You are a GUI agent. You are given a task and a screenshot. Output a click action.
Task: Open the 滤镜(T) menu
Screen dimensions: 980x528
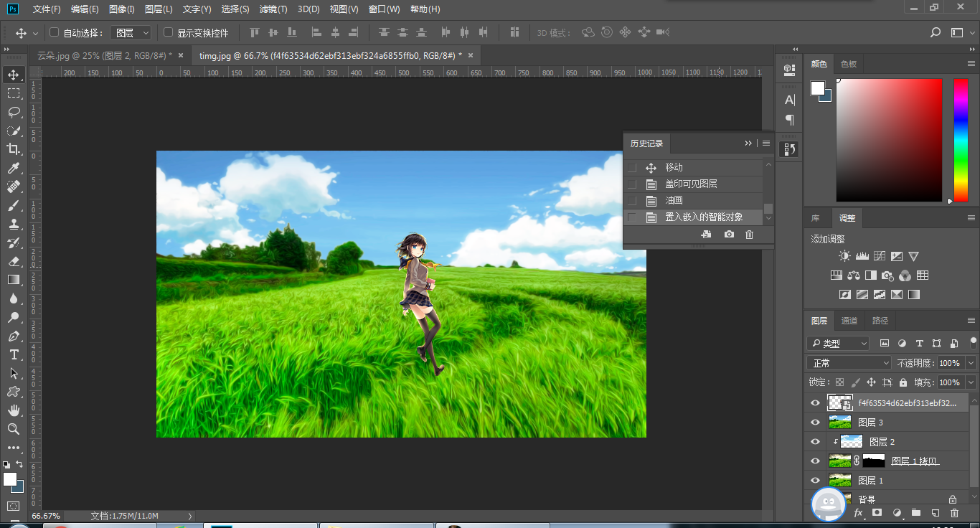(x=273, y=9)
